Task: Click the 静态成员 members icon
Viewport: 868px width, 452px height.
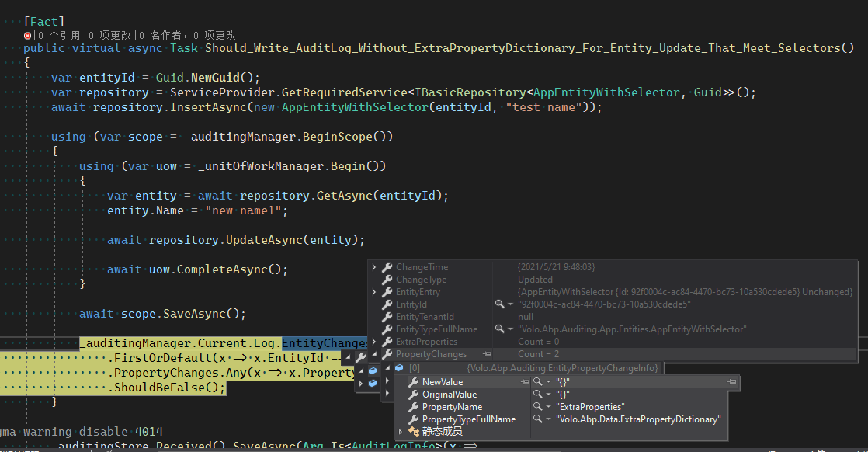Action: [414, 430]
